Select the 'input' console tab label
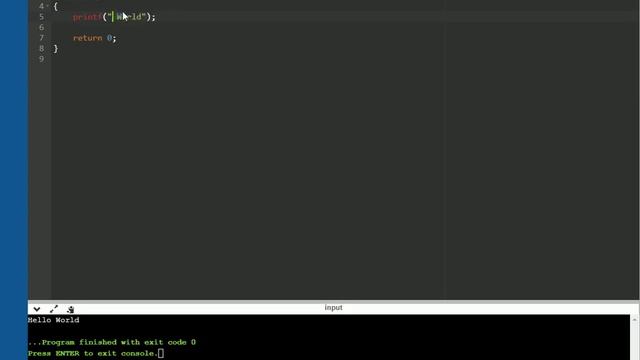Viewport: 640px width, 360px height. pyautogui.click(x=333, y=307)
